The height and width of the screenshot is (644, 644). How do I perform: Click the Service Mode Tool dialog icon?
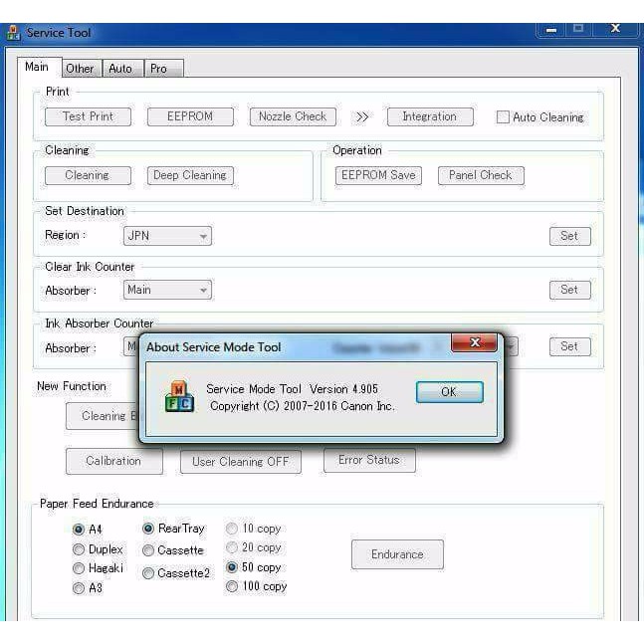click(x=179, y=396)
